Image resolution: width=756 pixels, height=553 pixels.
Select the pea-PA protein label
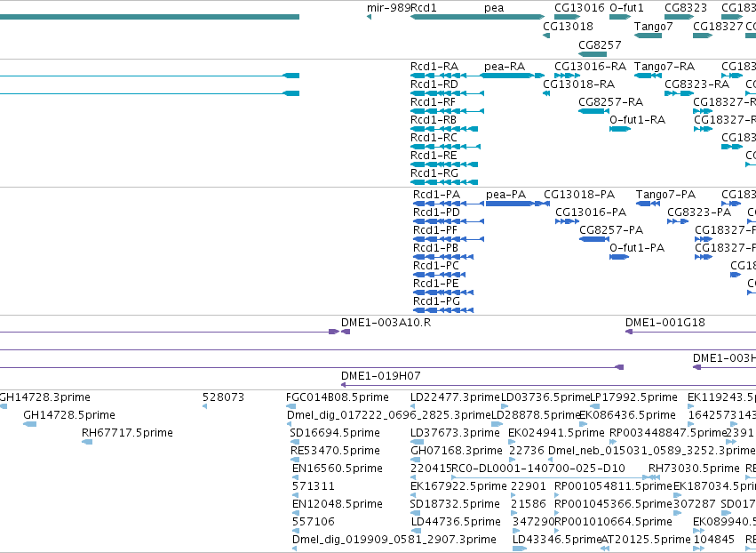coord(506,195)
